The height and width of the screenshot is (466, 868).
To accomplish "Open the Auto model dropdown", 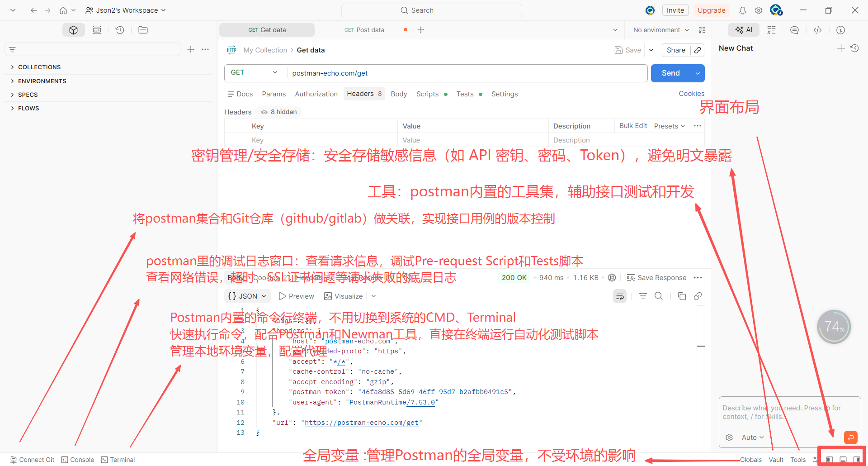I will click(752, 437).
